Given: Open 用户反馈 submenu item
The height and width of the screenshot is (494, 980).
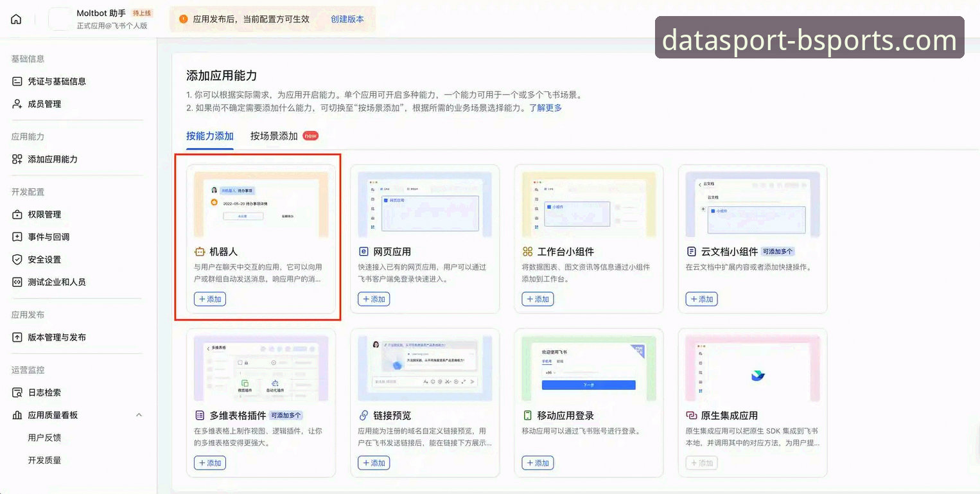Looking at the screenshot, I should point(44,438).
